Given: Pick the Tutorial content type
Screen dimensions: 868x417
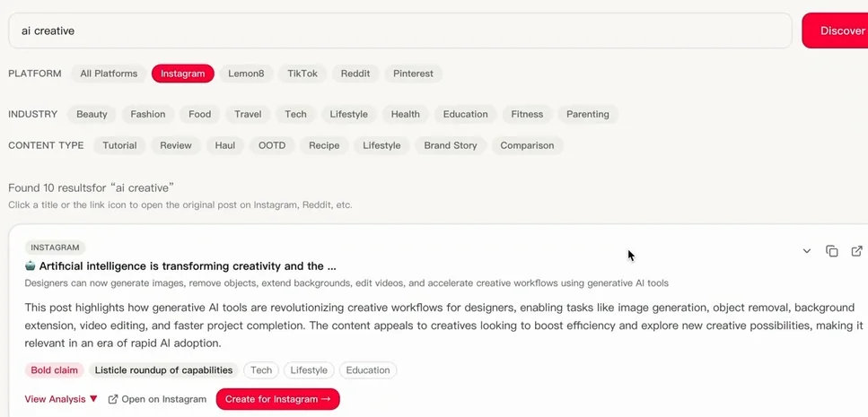Looking at the screenshot, I should (119, 145).
